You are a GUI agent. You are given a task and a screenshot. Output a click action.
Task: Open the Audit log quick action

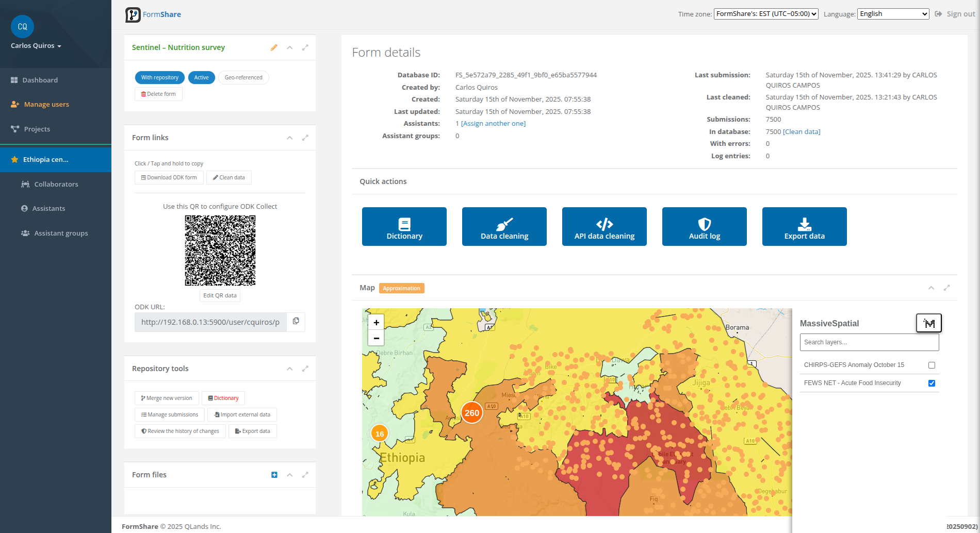coord(705,227)
